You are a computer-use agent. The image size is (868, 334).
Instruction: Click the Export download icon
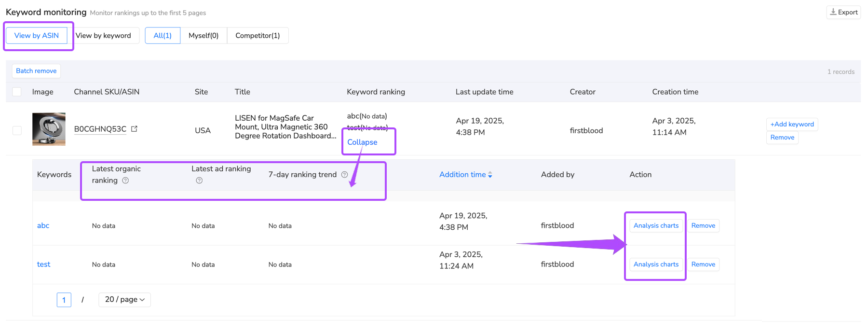click(x=833, y=12)
